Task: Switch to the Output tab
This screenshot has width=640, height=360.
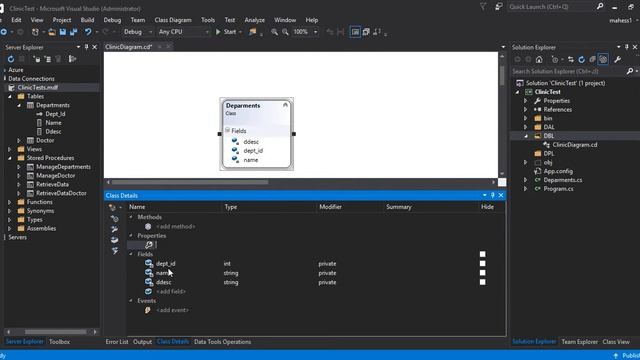Action: (x=142, y=342)
